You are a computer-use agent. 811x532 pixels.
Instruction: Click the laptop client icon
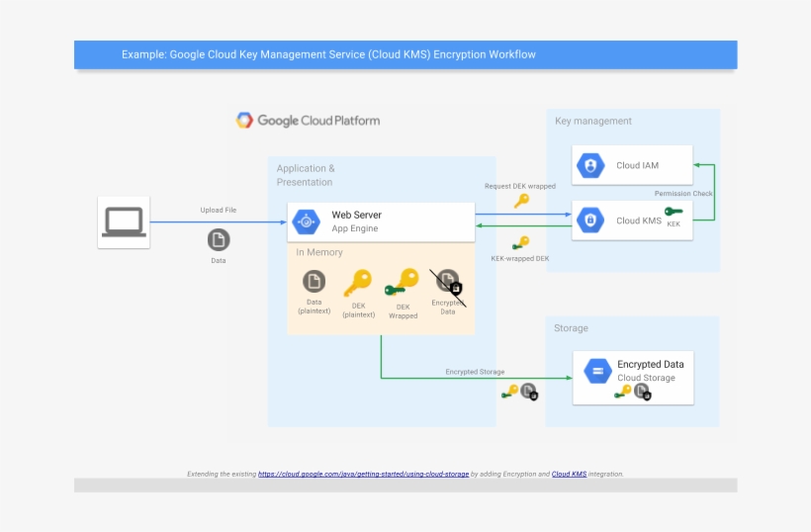click(124, 222)
